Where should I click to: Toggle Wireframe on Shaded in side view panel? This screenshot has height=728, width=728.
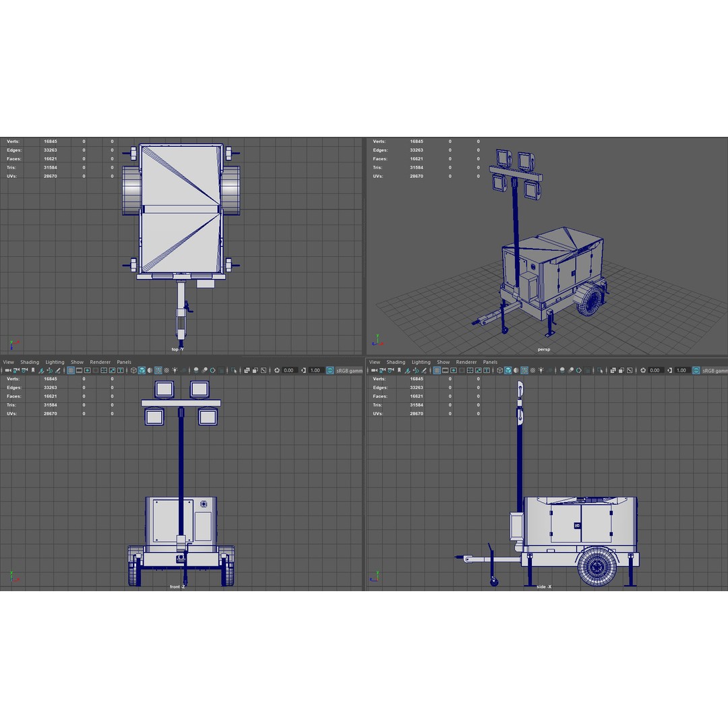524,370
